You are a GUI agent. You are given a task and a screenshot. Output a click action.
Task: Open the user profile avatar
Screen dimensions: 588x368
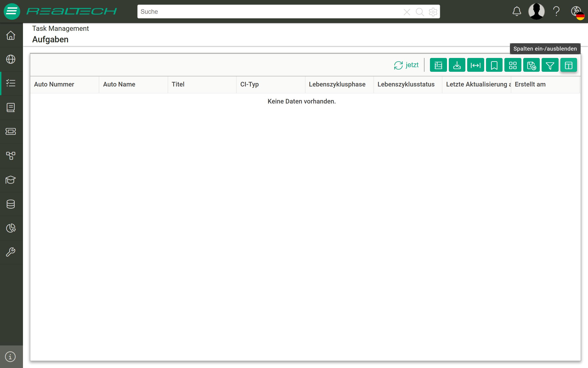tap(537, 11)
